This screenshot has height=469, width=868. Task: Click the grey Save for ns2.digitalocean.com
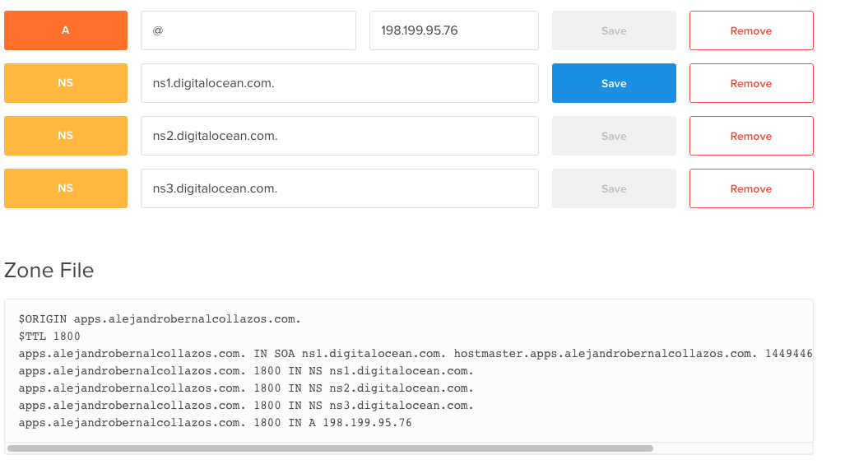click(614, 136)
